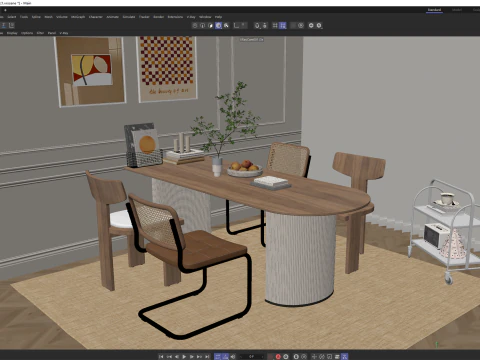
Task: Open the Animate menu
Action: (x=113, y=17)
